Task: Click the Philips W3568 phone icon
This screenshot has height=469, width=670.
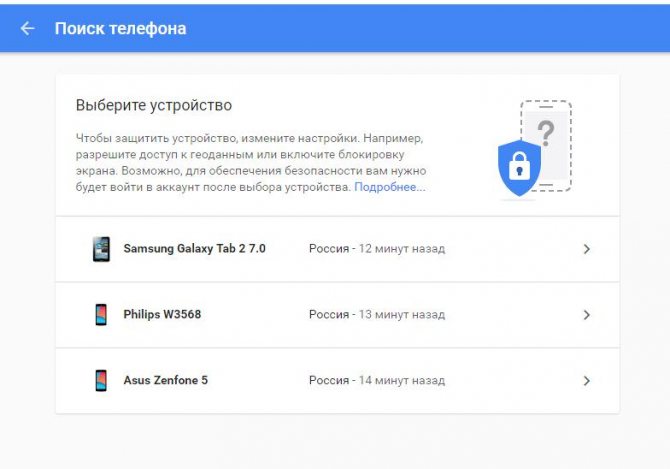Action: 100,314
